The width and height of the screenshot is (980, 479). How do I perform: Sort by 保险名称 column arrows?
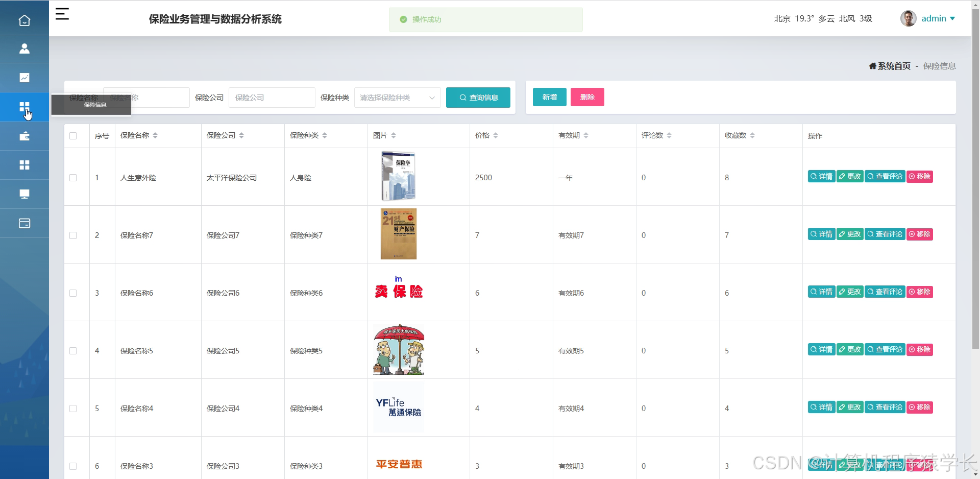155,135
